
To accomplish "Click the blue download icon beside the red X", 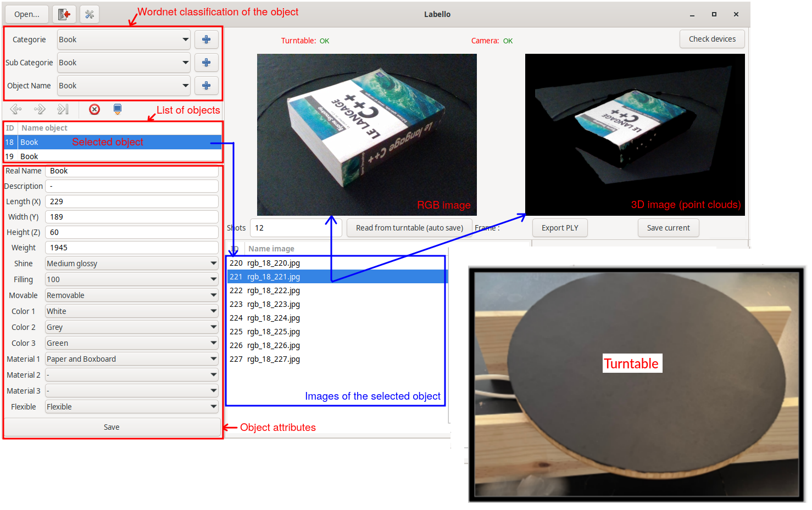I will pyautogui.click(x=118, y=109).
